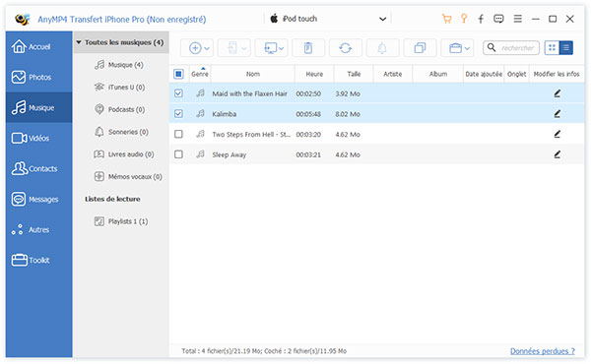Sort by the Heure column header
This screenshot has height=364, width=591.
point(314,74)
